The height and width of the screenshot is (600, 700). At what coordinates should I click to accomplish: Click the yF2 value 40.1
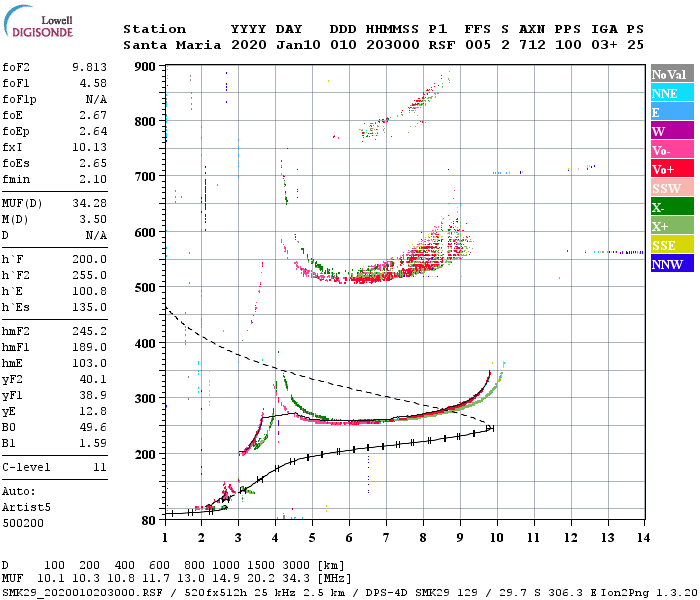[x=93, y=379]
